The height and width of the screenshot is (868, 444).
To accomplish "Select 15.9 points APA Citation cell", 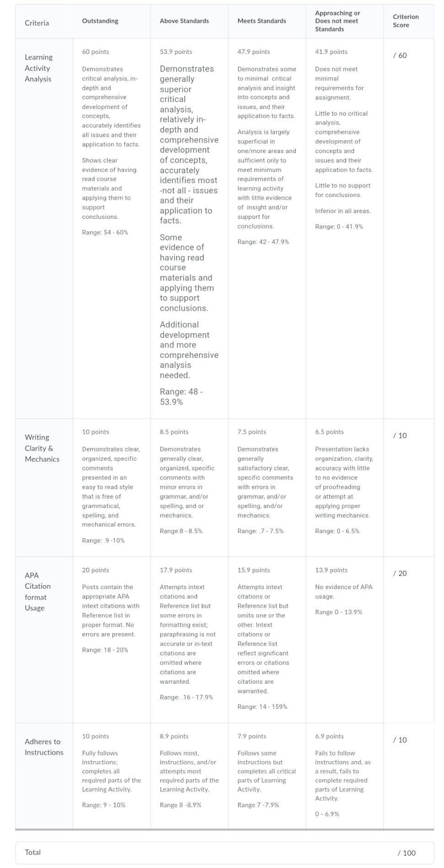I will 267,639.
